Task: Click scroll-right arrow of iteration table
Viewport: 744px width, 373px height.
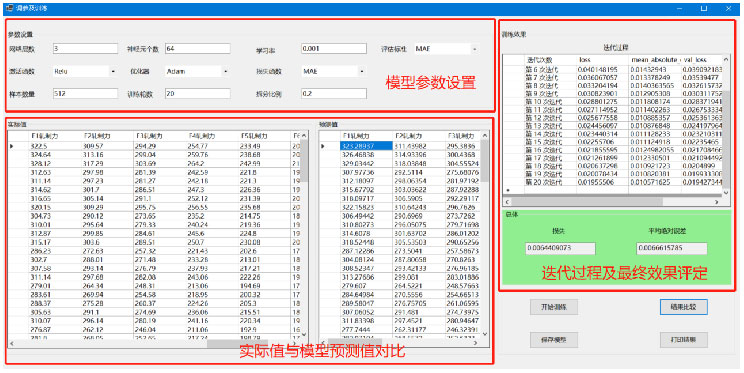Action: click(716, 202)
